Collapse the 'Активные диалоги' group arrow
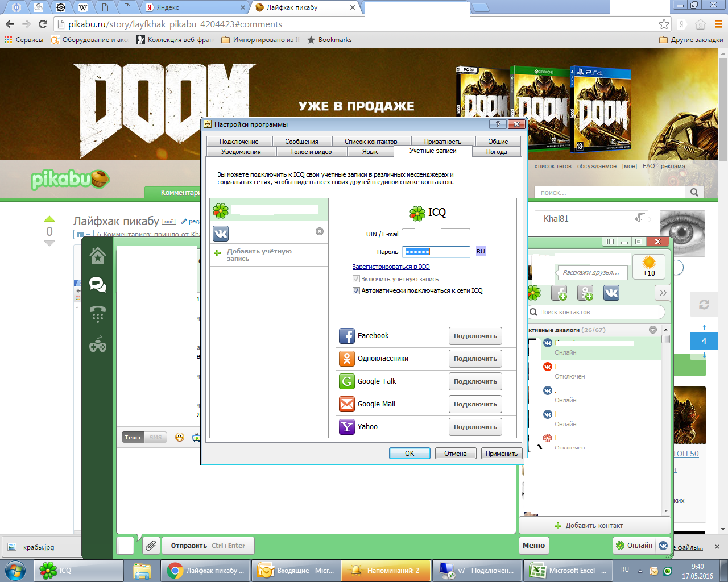 click(653, 330)
